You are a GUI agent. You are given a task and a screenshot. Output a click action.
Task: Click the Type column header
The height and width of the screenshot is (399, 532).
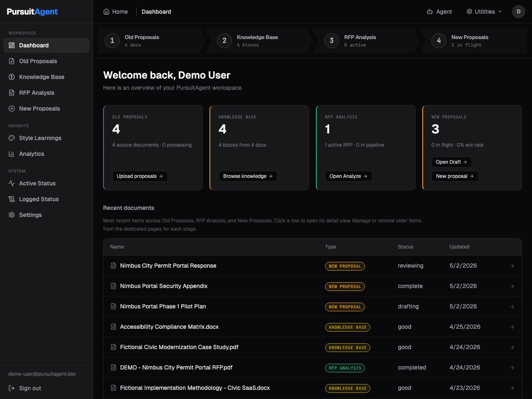(x=330, y=247)
